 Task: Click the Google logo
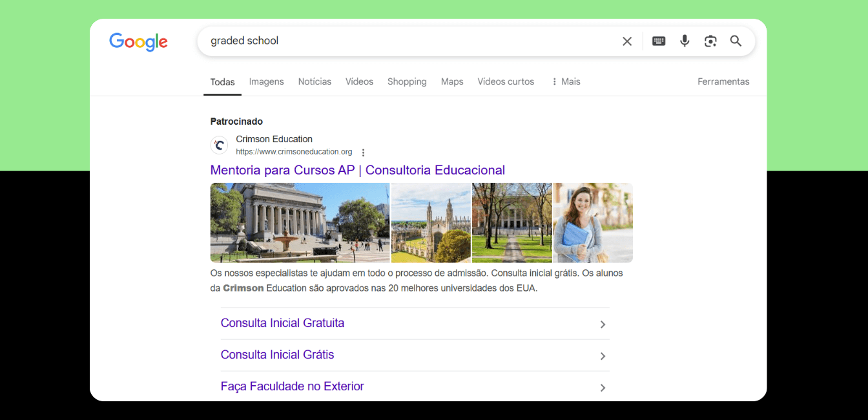tap(138, 42)
